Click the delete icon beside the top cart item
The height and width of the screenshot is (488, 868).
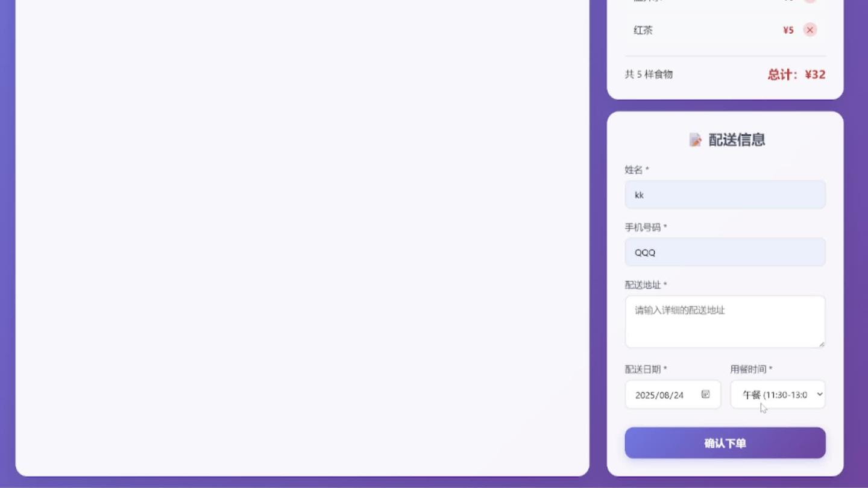810,1
